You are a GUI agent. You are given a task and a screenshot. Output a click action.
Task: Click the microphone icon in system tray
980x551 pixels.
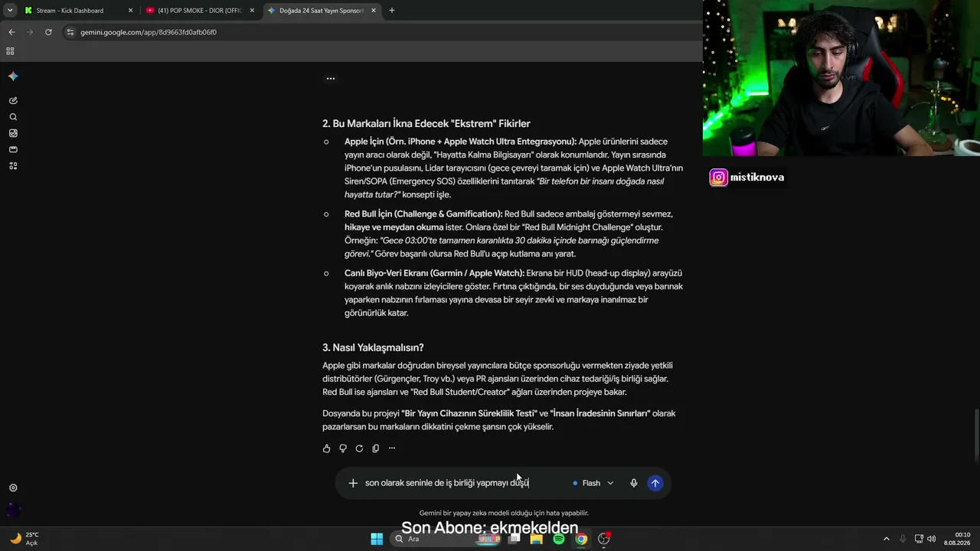903,539
